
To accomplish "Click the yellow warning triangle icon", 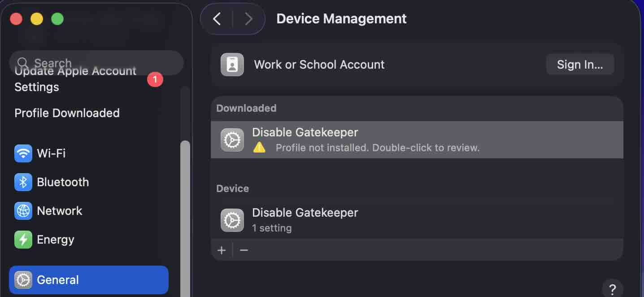I will 259,148.
